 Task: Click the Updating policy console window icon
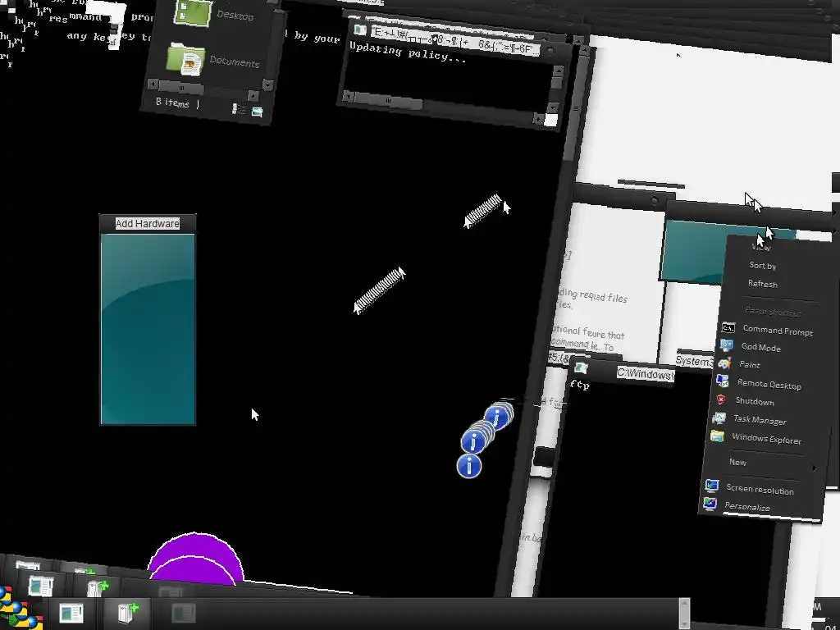click(360, 30)
